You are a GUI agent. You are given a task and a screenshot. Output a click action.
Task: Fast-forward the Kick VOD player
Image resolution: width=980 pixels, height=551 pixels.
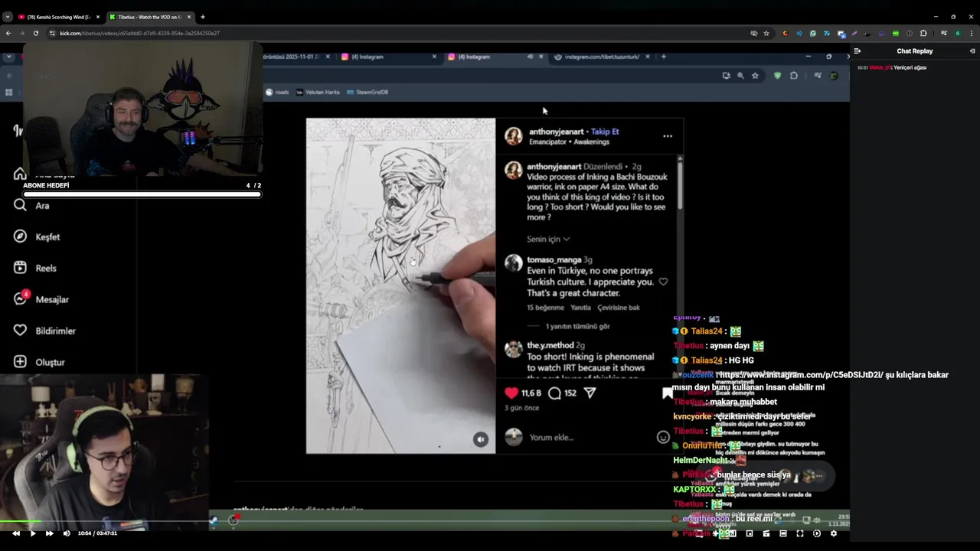point(50,533)
